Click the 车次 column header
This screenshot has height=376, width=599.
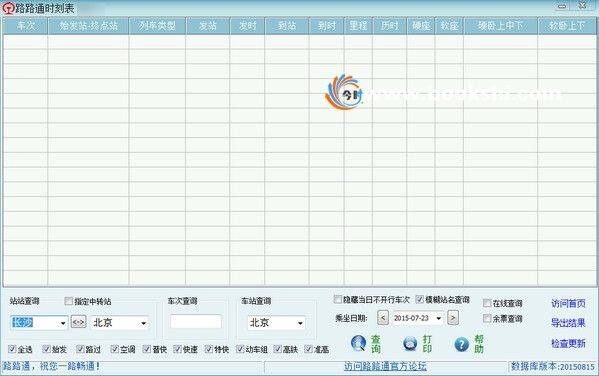pyautogui.click(x=25, y=26)
